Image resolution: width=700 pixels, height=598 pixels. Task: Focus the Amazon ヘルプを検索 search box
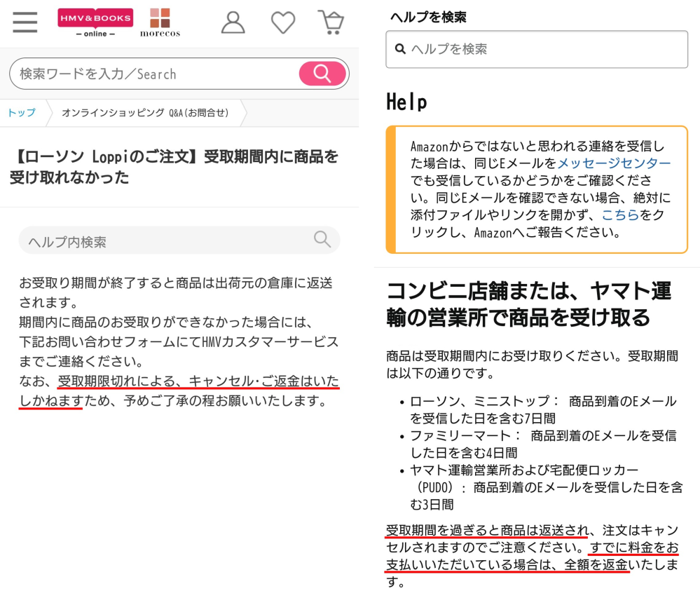537,49
